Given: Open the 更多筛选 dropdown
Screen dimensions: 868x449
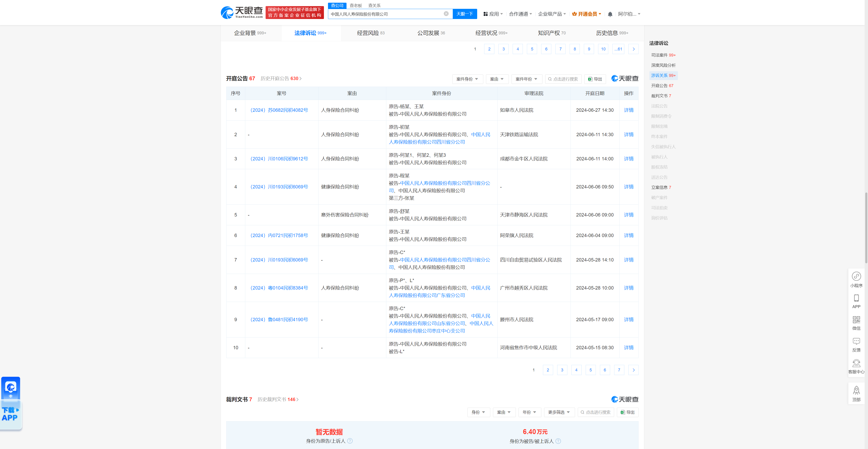Looking at the screenshot, I should point(559,412).
